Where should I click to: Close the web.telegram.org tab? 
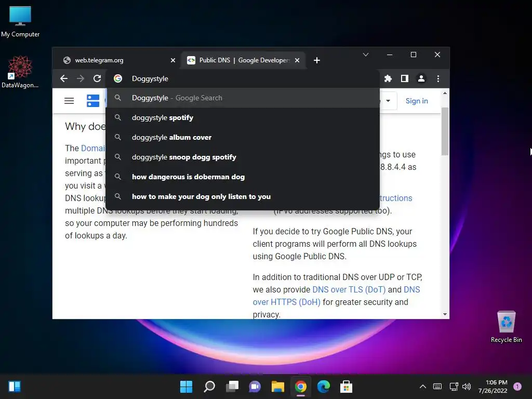(x=172, y=60)
